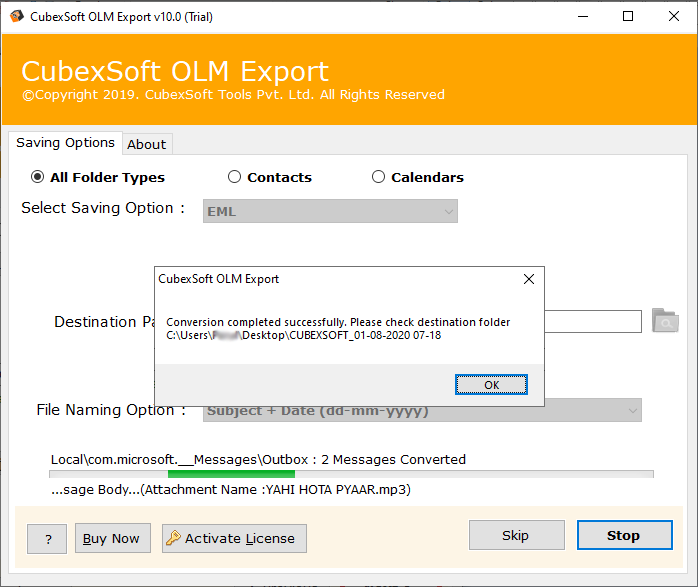Choose the Contacts radio option

click(x=234, y=177)
